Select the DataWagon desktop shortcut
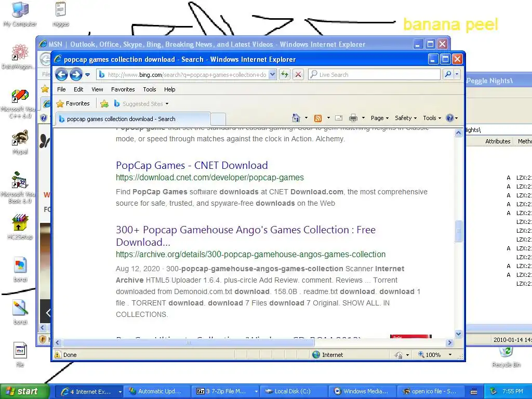 click(18, 56)
